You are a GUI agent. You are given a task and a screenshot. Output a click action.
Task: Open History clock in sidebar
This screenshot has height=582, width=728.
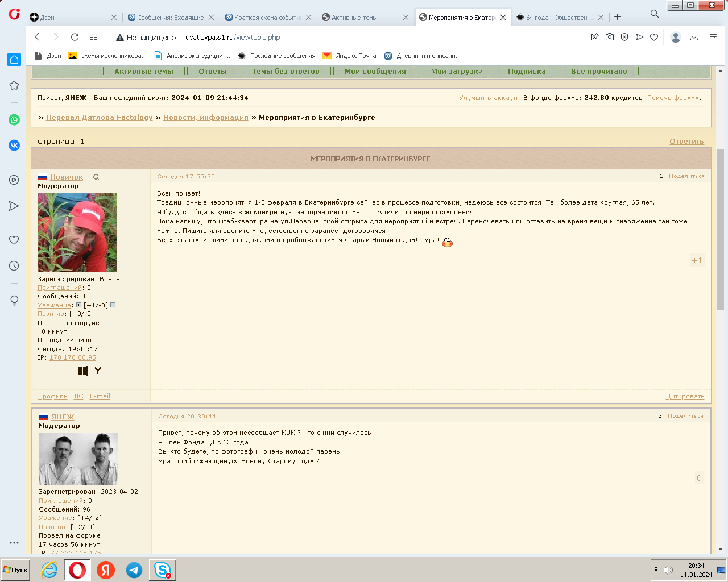click(14, 265)
